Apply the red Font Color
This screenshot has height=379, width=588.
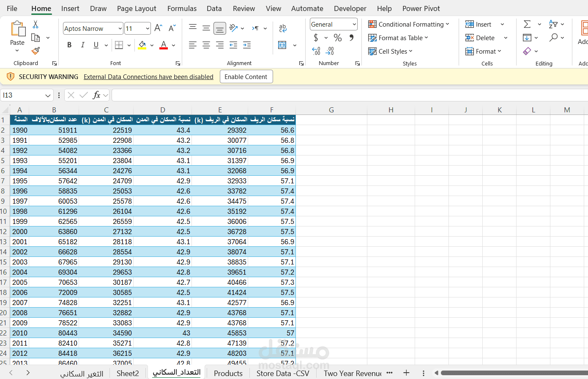(164, 45)
